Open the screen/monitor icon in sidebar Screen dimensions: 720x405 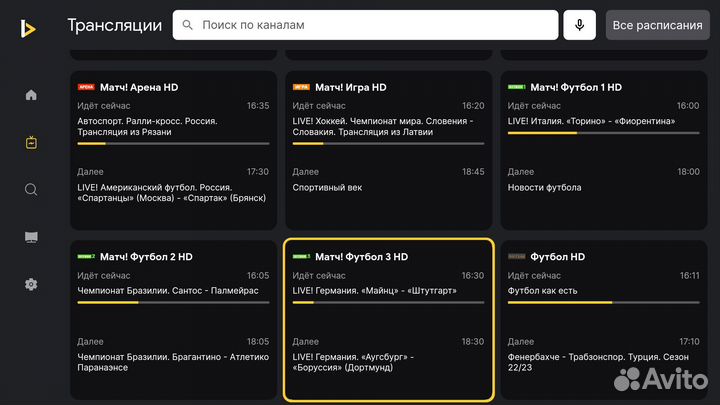(31, 237)
